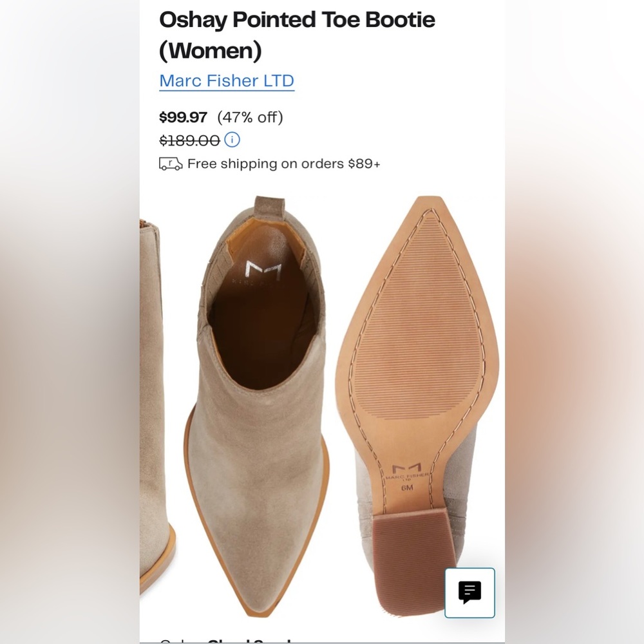The width and height of the screenshot is (644, 644).
Task: Click the (47% off) discount label
Action: pos(252,118)
